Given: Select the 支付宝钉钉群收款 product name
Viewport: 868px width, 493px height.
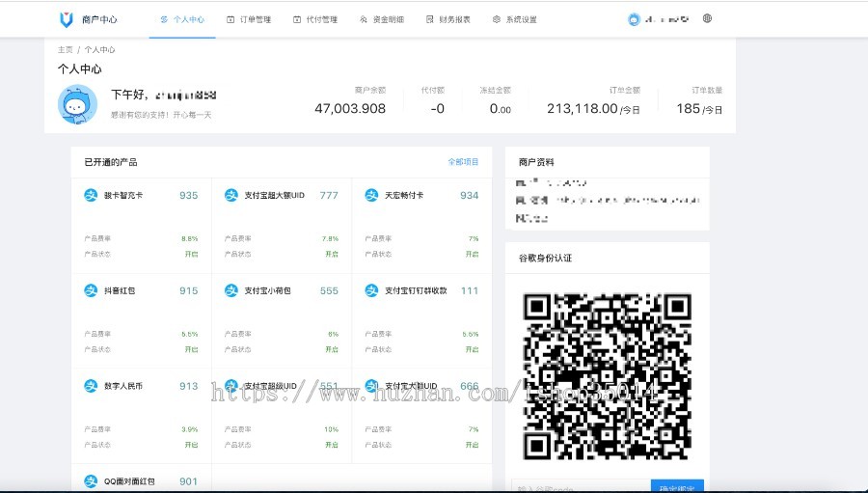Looking at the screenshot, I should (x=416, y=290).
